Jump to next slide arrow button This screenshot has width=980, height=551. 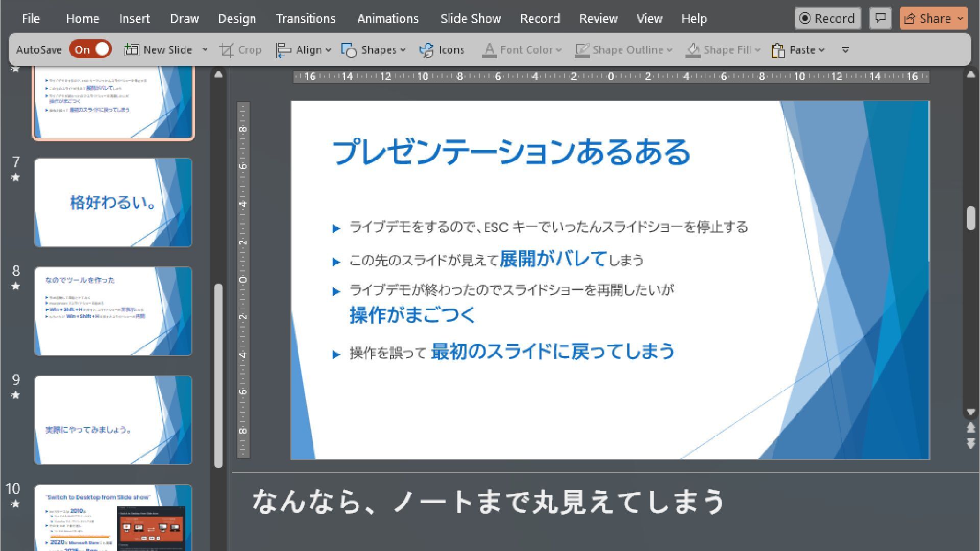coord(971,444)
